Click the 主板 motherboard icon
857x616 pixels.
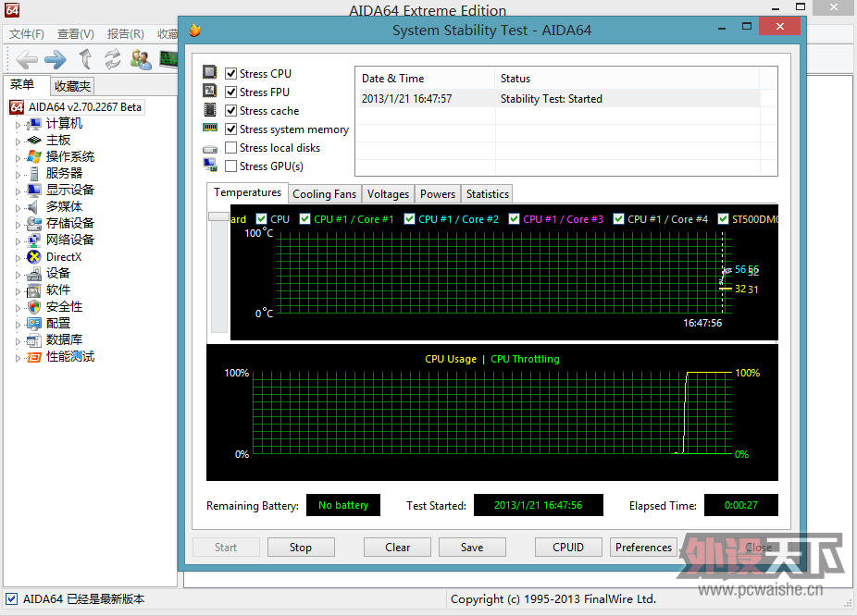[34, 141]
